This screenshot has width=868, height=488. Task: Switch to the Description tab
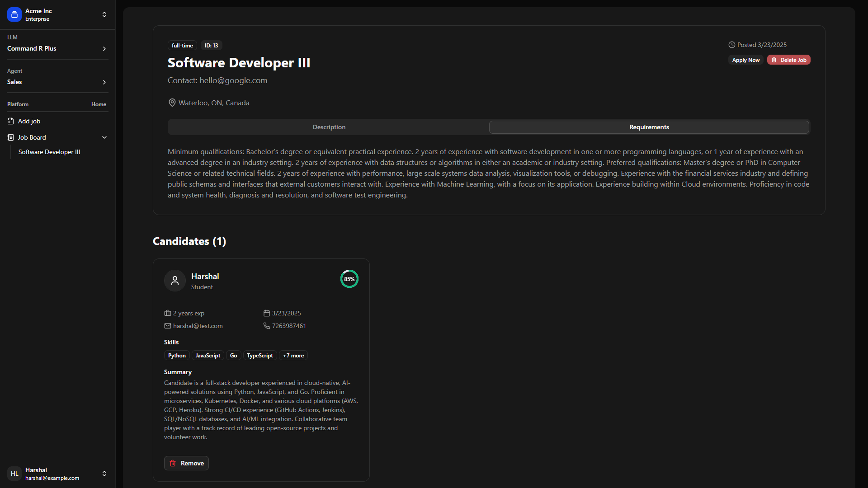(329, 127)
